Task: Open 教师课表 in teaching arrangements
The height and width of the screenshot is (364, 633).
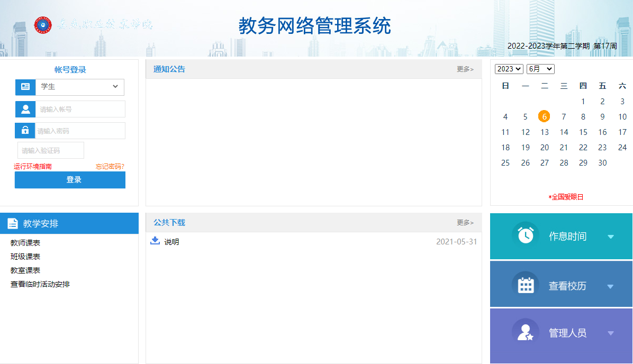Action: (x=25, y=243)
